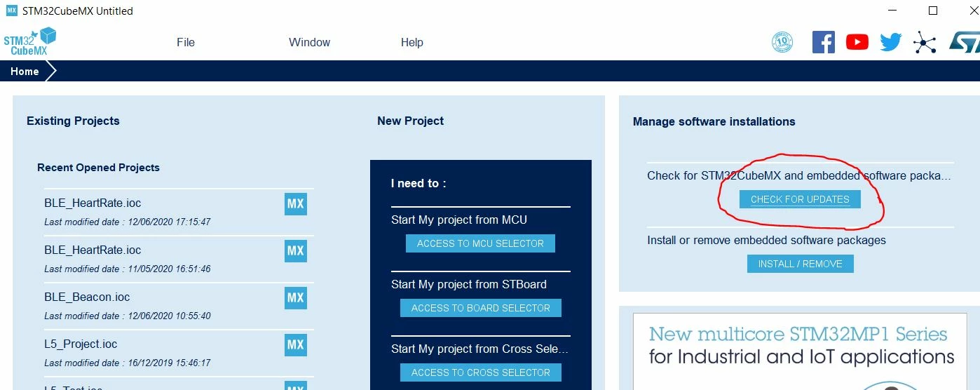Click 'Install or remove embedded software packages' text
Viewport: 980px width, 390px height.
(x=766, y=240)
